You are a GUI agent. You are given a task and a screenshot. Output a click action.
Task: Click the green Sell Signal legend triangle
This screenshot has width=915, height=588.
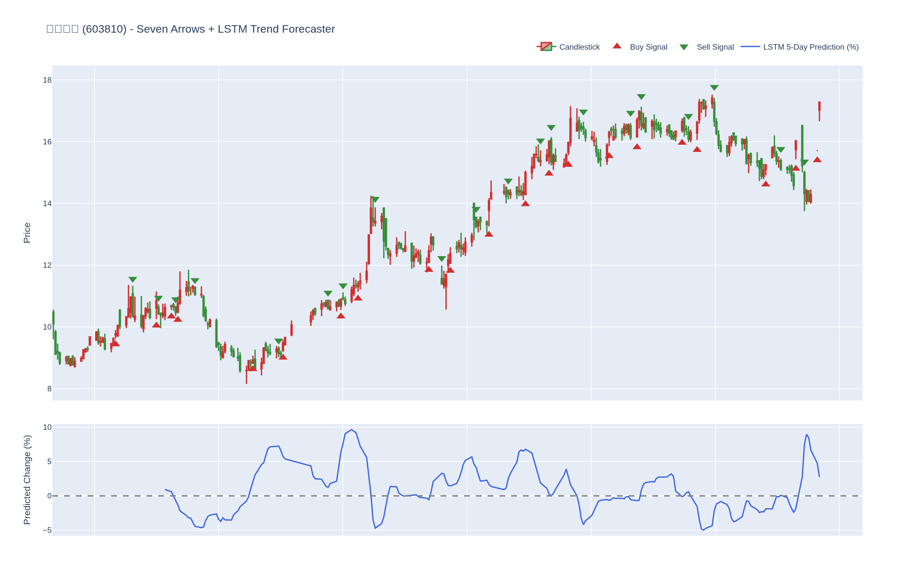point(684,47)
